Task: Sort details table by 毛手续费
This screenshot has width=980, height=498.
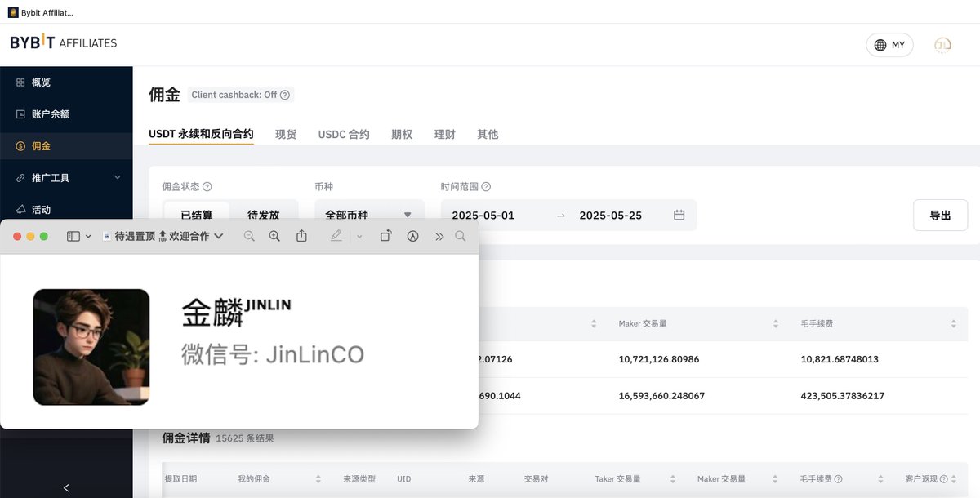Action: click(x=881, y=479)
